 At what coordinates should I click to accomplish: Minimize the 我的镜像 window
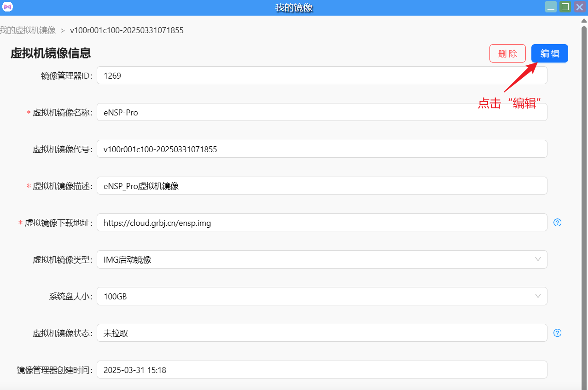pos(551,7)
